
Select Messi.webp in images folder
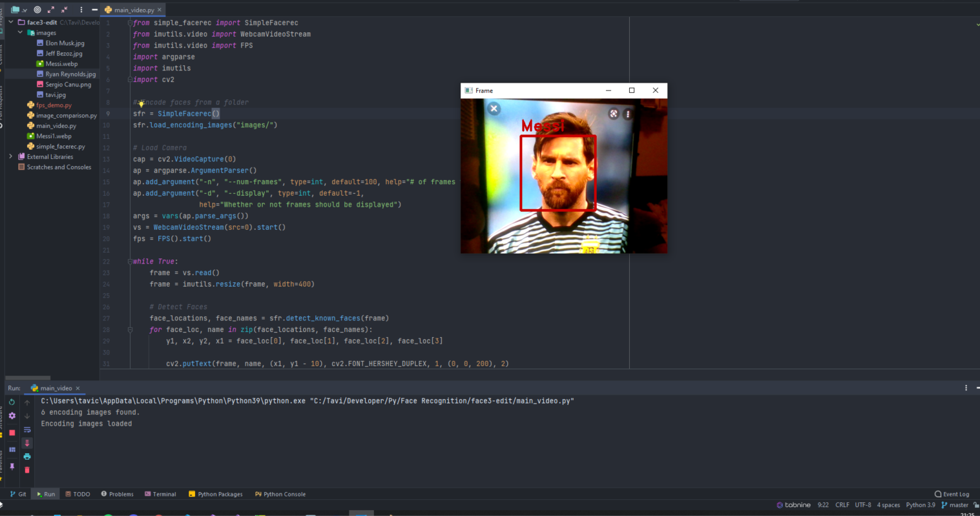[x=57, y=64]
